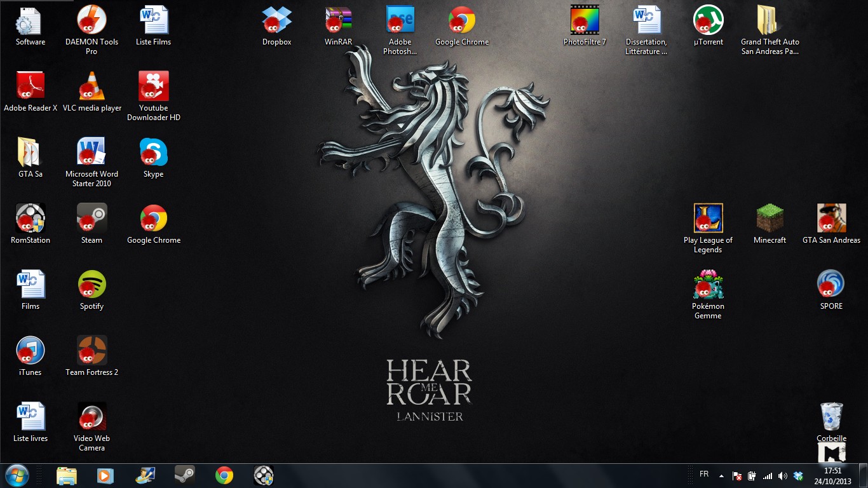Open Windows Explorer from the taskbar
868x488 pixels.
coord(66,475)
